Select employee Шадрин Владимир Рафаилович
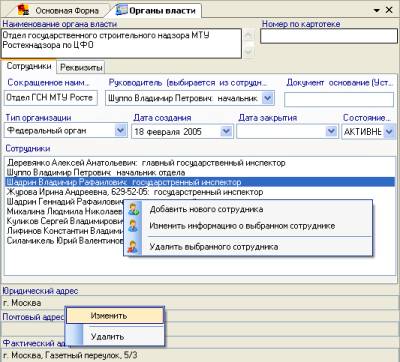This screenshot has height=362, width=400. [200, 182]
